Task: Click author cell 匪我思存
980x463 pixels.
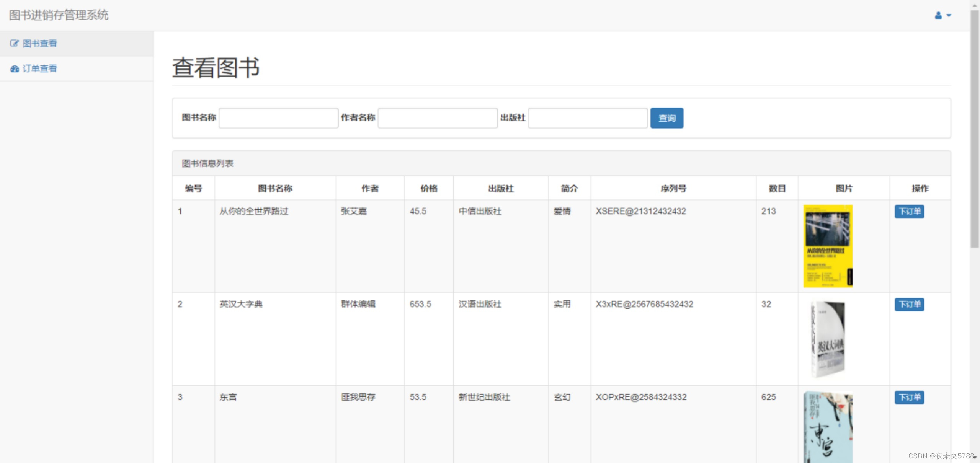Action: [x=358, y=397]
